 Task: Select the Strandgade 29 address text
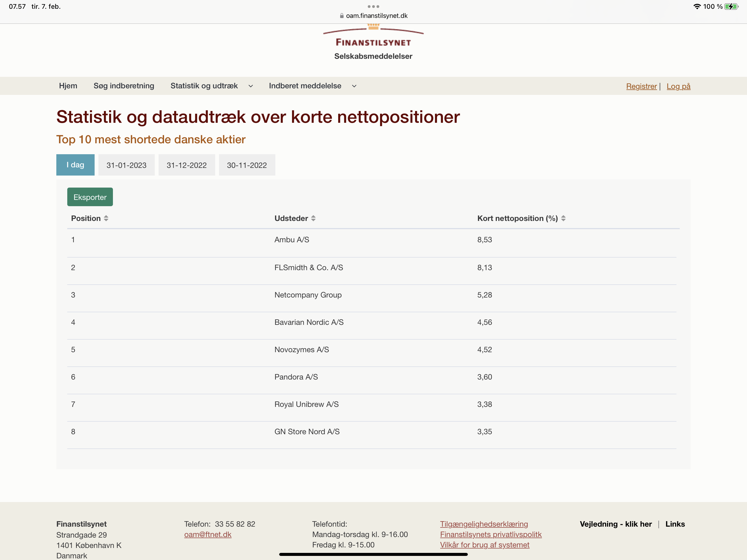pos(81,535)
